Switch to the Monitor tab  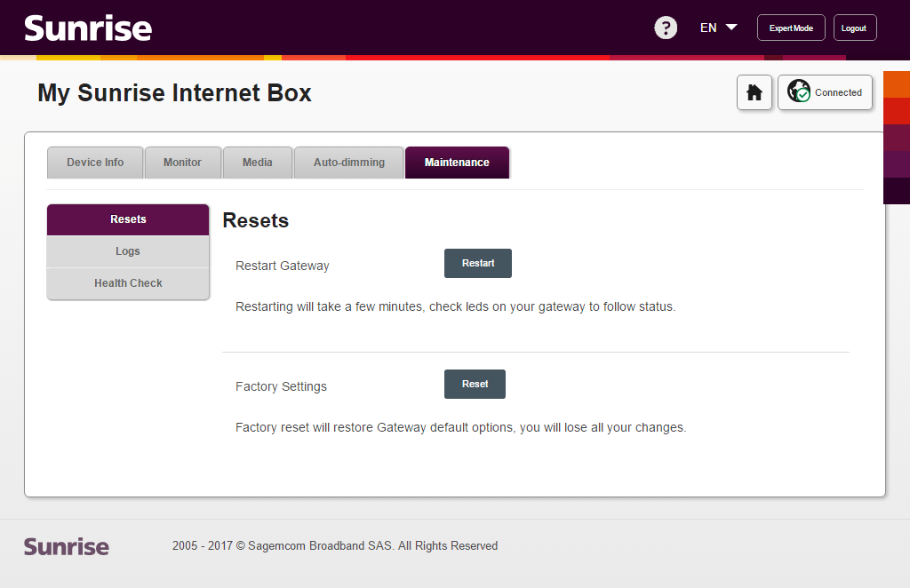tap(182, 163)
